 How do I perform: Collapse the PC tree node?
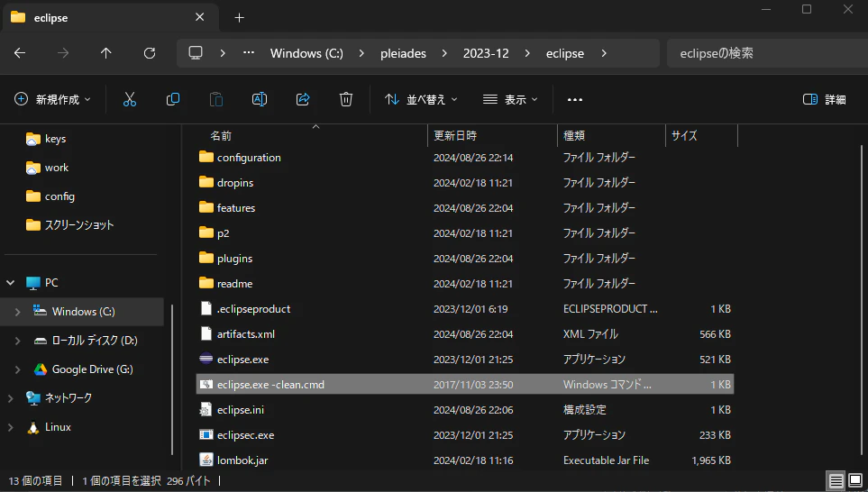(11, 283)
